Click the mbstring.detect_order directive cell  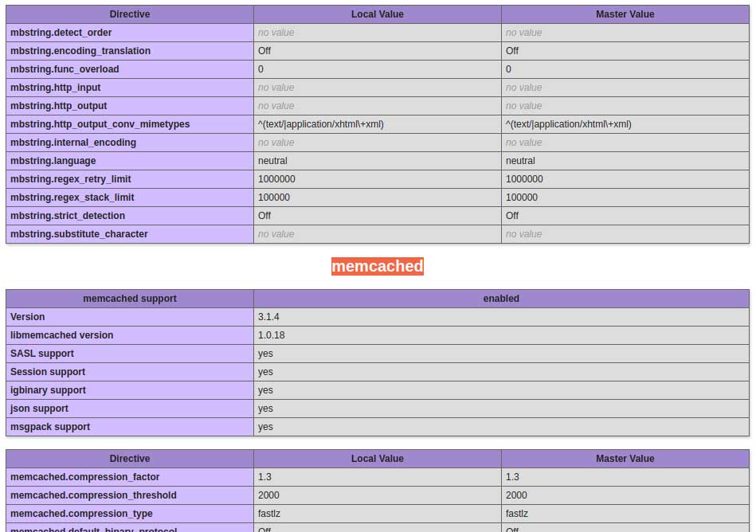[x=61, y=33]
